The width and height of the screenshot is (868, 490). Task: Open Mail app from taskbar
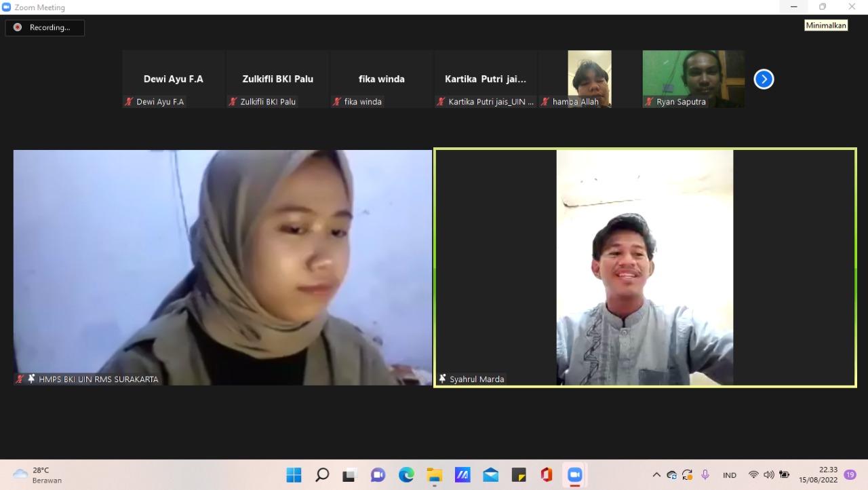point(490,475)
